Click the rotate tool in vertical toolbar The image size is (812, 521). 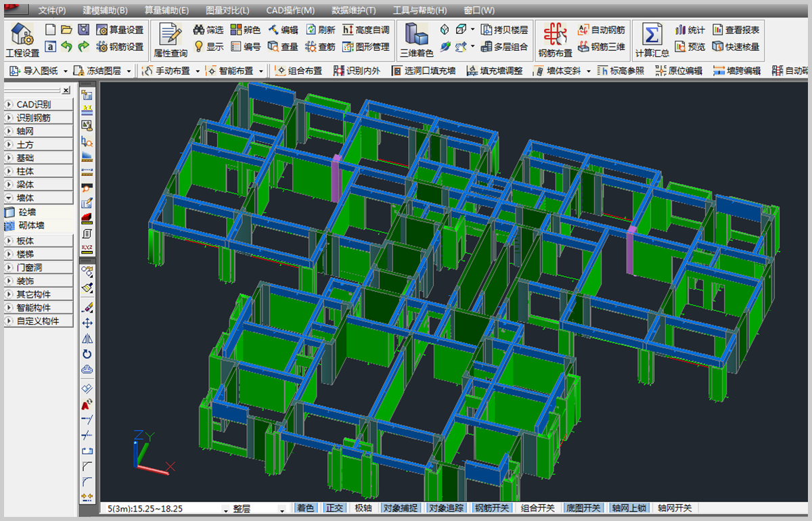click(87, 354)
